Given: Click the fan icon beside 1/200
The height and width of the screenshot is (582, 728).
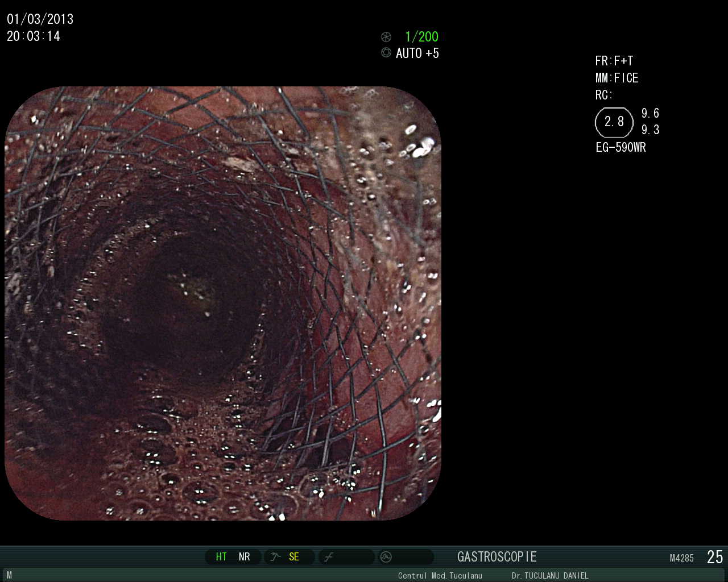Looking at the screenshot, I should pos(386,37).
